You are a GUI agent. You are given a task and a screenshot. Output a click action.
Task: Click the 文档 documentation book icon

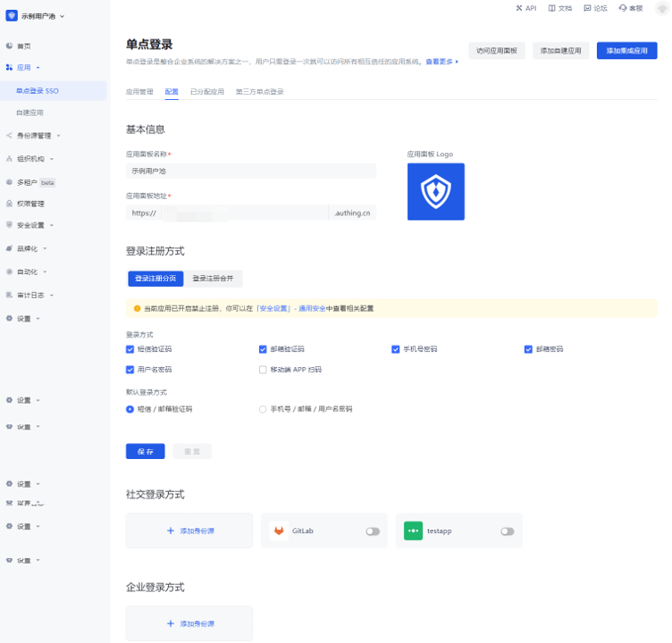tap(553, 8)
